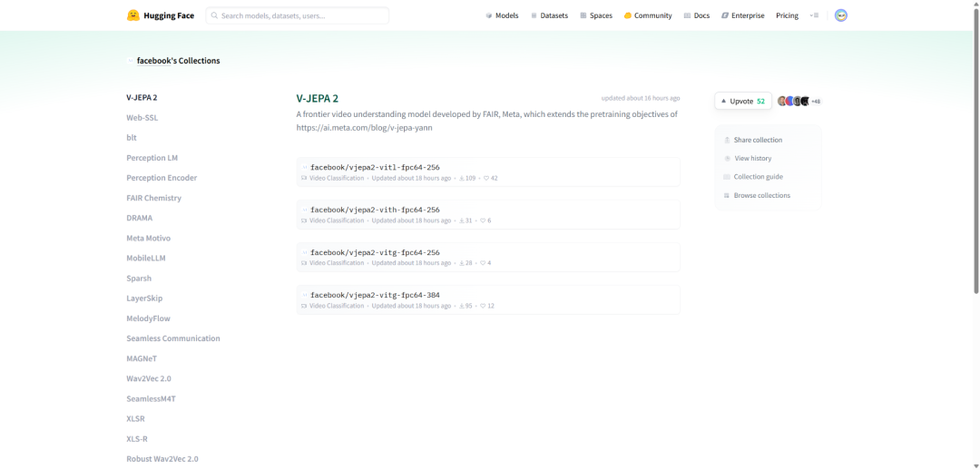980x470 pixels.
Task: Click the search magnifier icon
Action: [x=214, y=15]
